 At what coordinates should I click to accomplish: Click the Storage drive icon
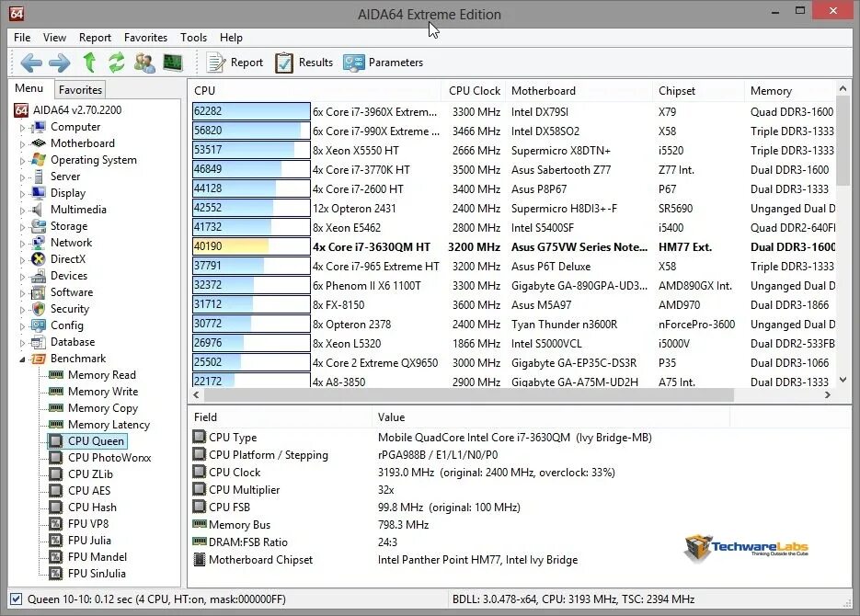point(39,226)
